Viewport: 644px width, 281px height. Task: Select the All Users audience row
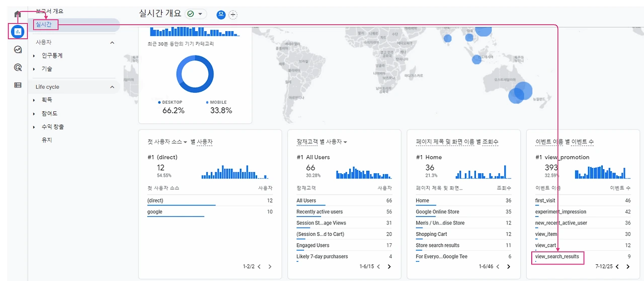[x=344, y=201]
